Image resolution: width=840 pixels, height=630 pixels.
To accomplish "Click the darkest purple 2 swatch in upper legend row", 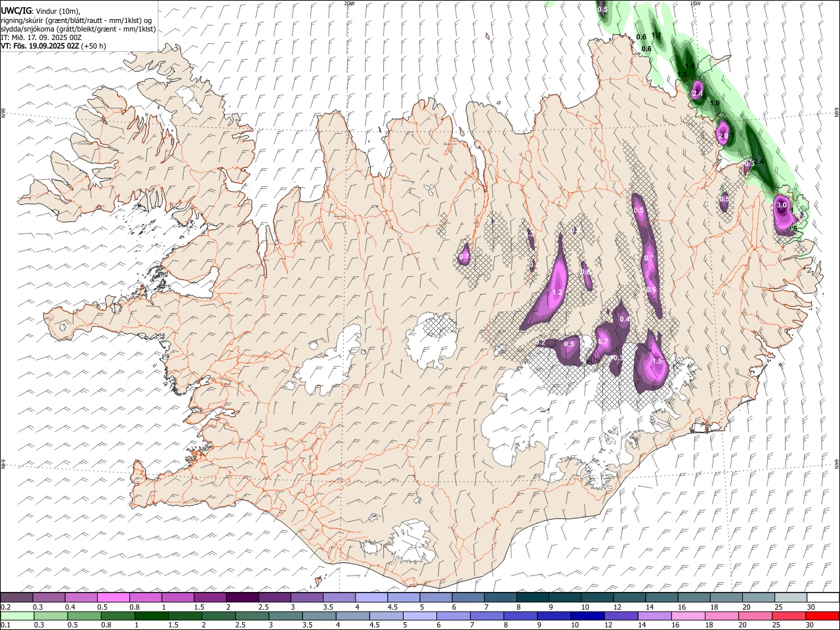I will pyautogui.click(x=242, y=597).
